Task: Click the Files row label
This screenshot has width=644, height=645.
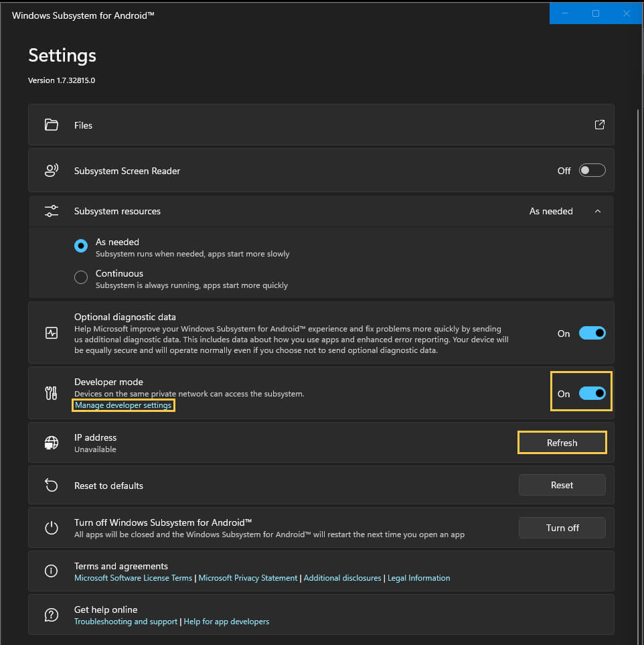Action: (83, 125)
